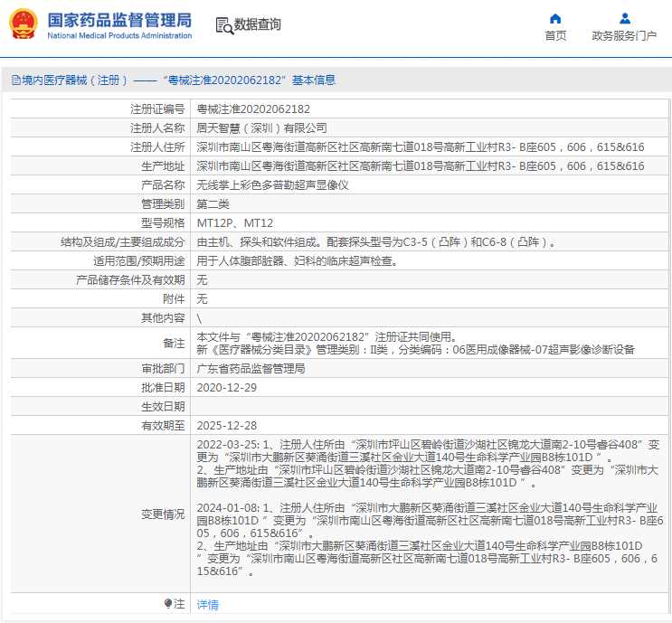Open the 数据查询 heading text

258,25
